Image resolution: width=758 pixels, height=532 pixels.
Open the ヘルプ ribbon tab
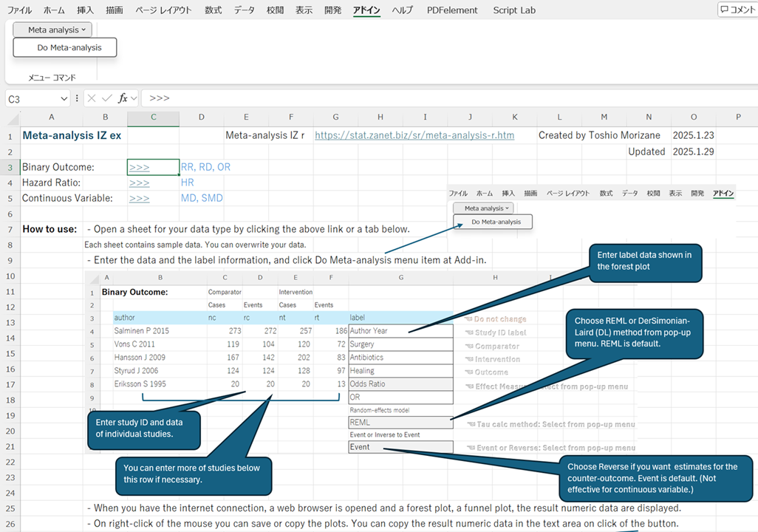tap(402, 10)
